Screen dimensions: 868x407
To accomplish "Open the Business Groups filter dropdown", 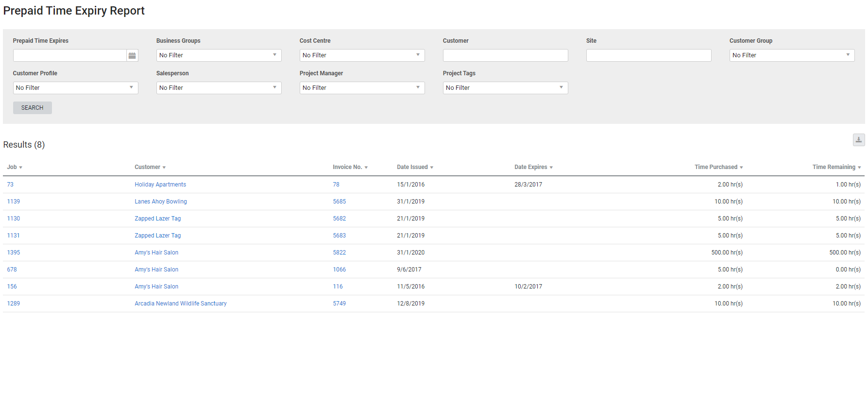I will (219, 55).
